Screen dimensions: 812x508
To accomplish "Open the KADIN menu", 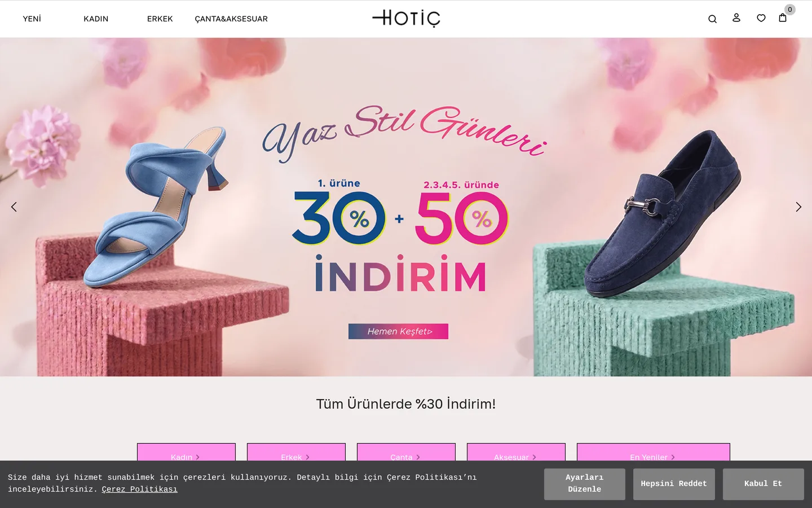I will (96, 19).
